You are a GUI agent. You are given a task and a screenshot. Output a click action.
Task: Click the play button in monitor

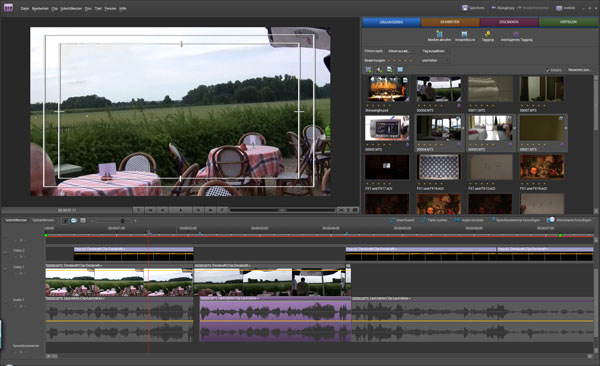(x=181, y=210)
